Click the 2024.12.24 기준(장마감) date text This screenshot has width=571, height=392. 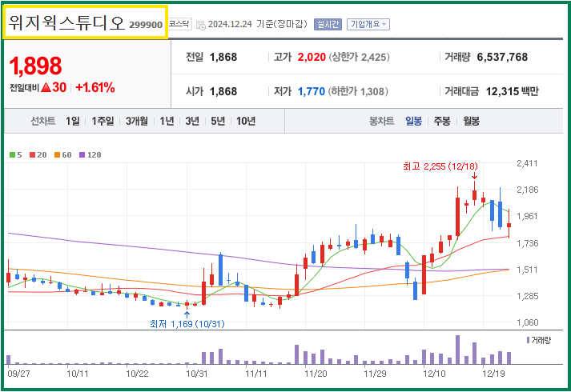(257, 24)
